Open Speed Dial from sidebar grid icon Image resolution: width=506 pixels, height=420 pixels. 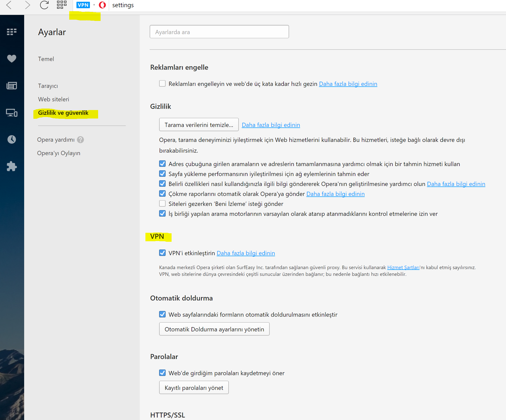pos(12,32)
